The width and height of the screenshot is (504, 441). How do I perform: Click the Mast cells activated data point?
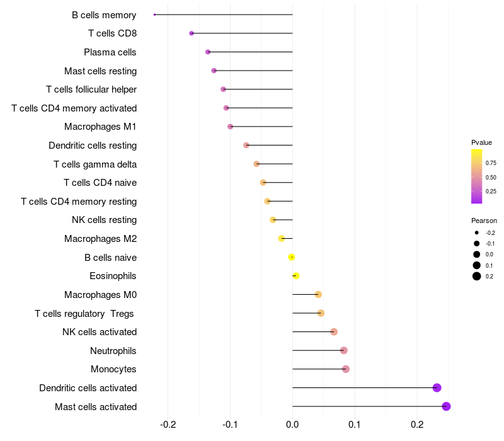pos(446,406)
